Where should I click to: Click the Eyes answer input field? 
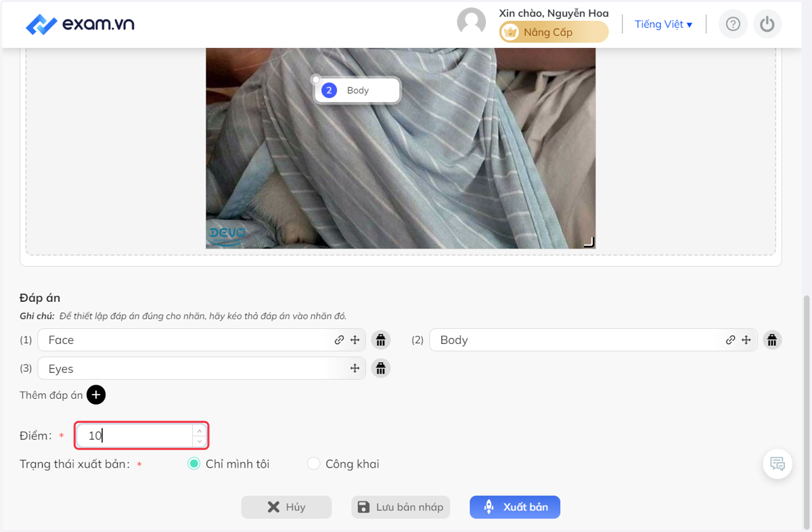201,368
